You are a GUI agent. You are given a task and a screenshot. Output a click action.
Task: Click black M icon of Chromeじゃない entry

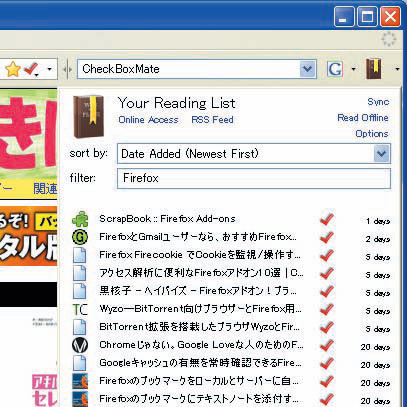tap(80, 345)
